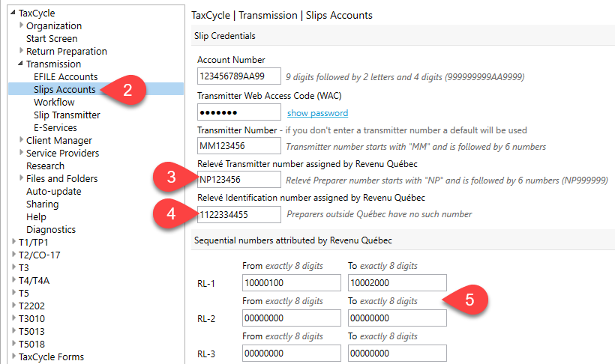
Task: Expand the Service Providers node
Action: click(21, 153)
